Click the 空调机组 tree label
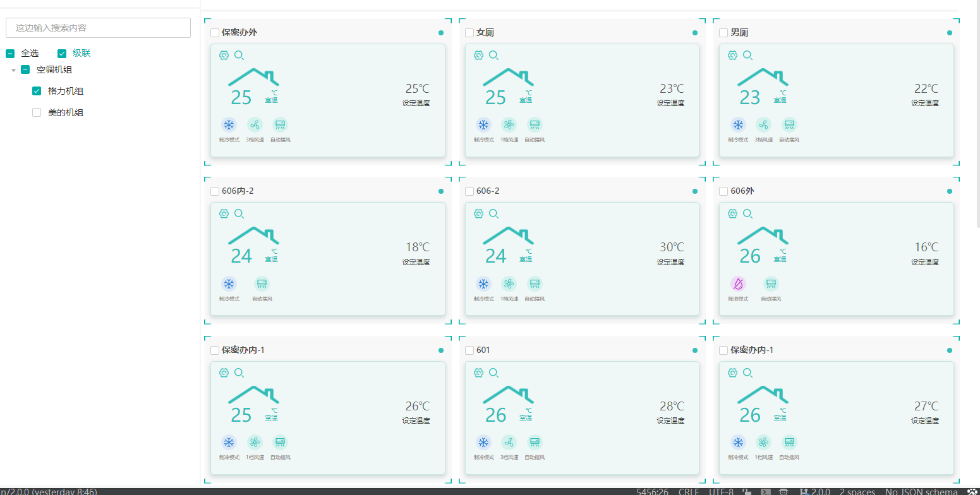 (x=54, y=70)
